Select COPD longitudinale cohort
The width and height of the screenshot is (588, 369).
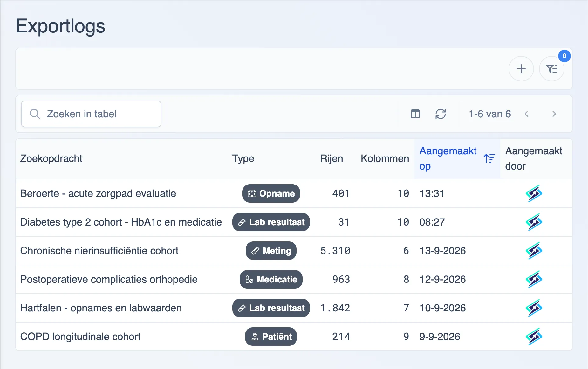coord(80,337)
